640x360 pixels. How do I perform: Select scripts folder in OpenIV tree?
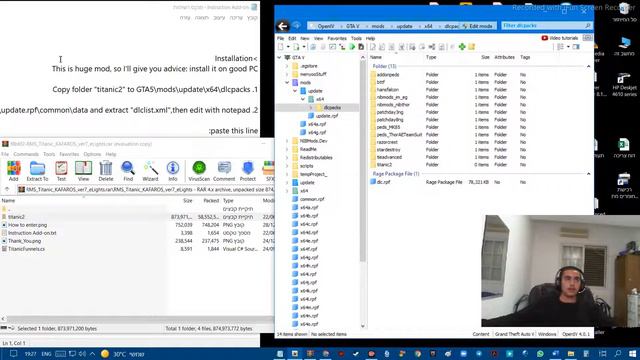point(307,166)
